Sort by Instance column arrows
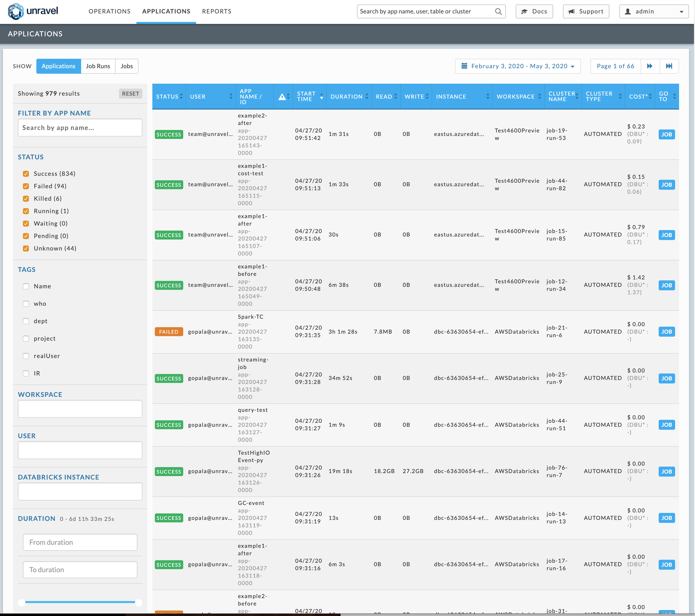The height and width of the screenshot is (616, 695). [x=488, y=97]
